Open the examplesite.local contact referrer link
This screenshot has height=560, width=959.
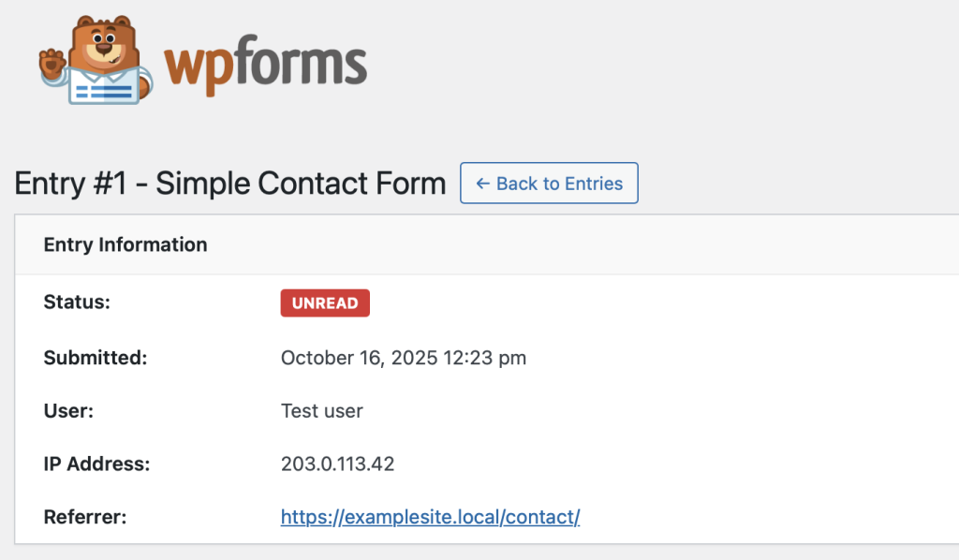(430, 517)
